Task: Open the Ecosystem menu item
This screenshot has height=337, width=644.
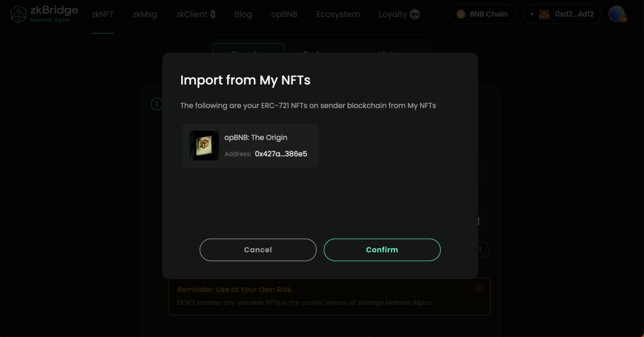Action: [338, 14]
